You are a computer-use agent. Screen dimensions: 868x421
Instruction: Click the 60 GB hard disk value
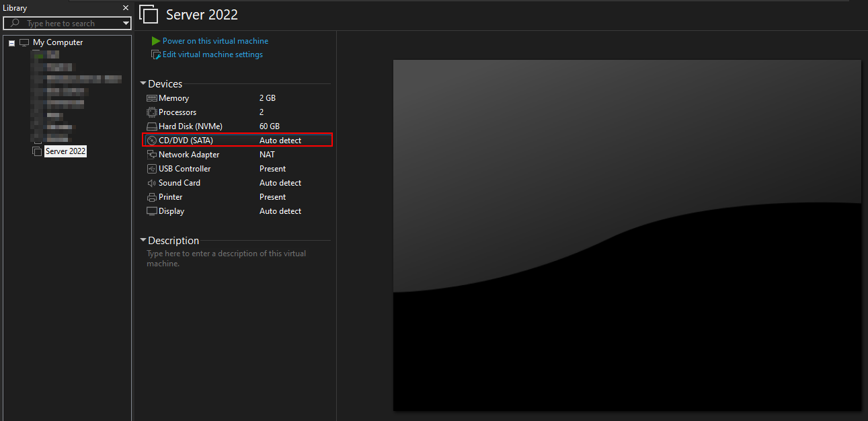click(x=270, y=126)
